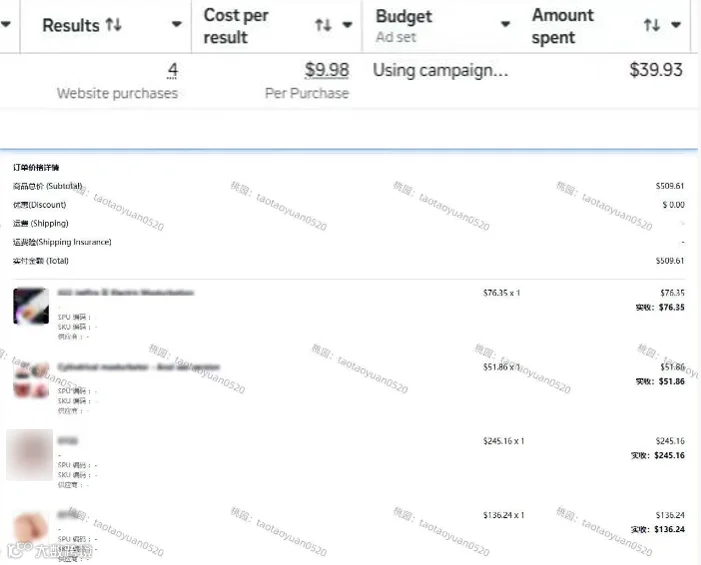Click the $9.98 cost per purchase value
701x565 pixels.
[327, 70]
